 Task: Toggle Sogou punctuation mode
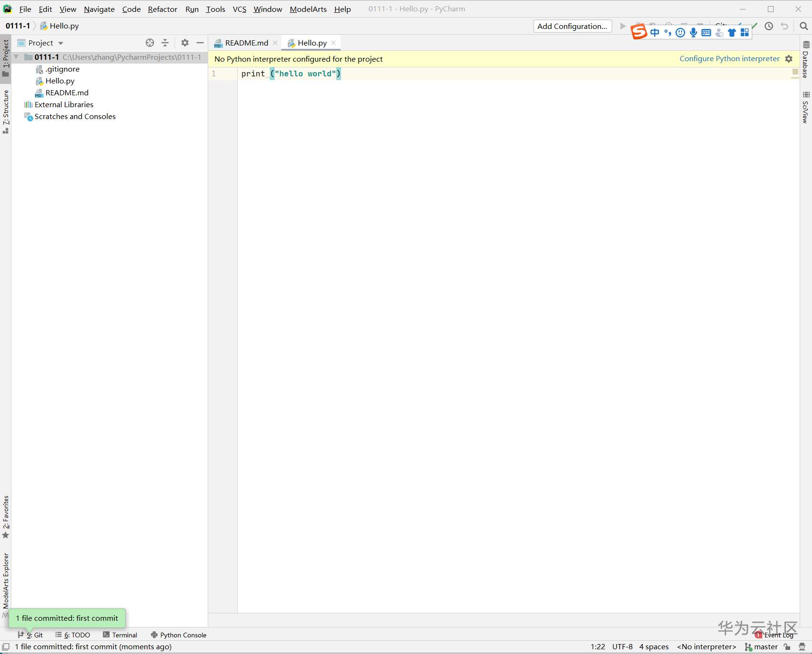pos(668,32)
